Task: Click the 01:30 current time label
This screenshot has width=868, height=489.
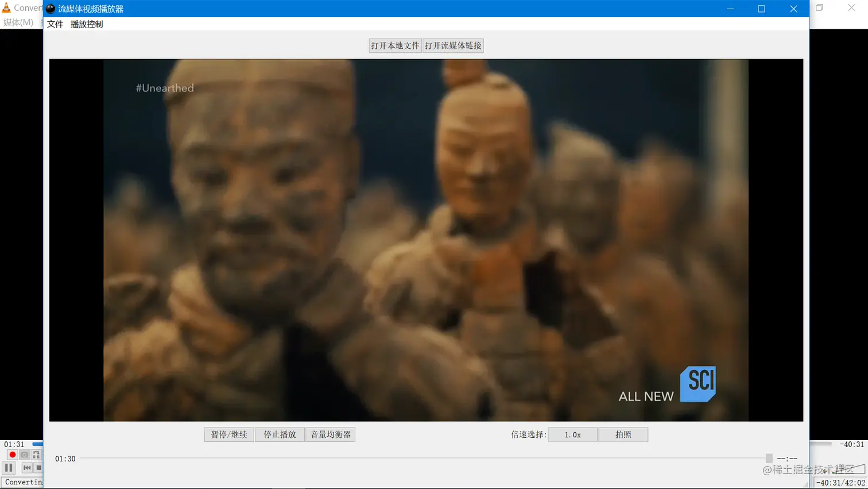Action: pos(65,459)
